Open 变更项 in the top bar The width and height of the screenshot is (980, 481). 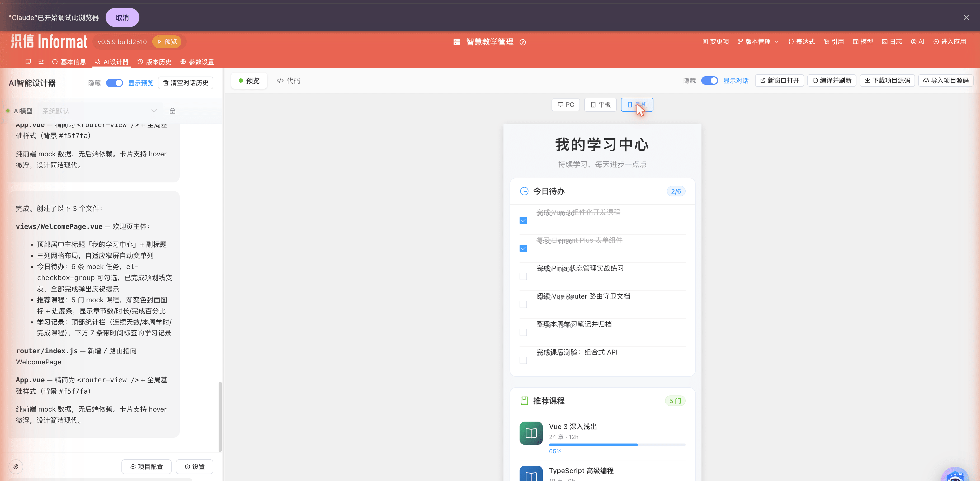[716, 42]
